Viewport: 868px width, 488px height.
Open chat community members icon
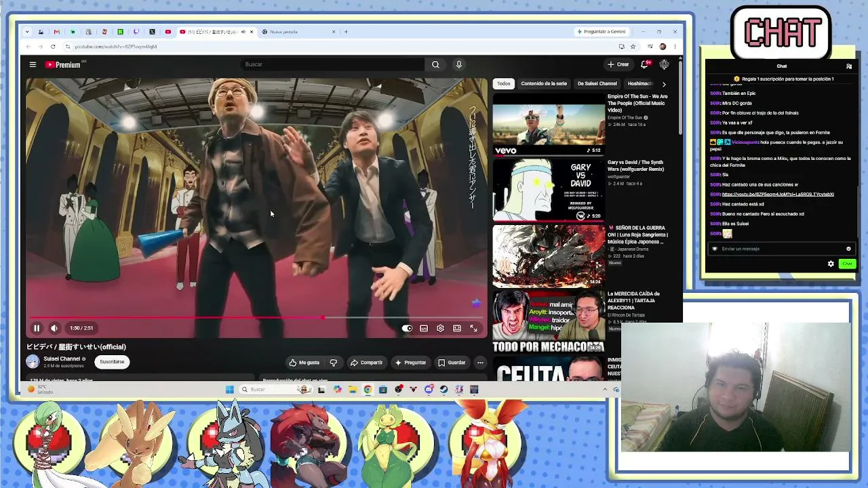click(848, 66)
